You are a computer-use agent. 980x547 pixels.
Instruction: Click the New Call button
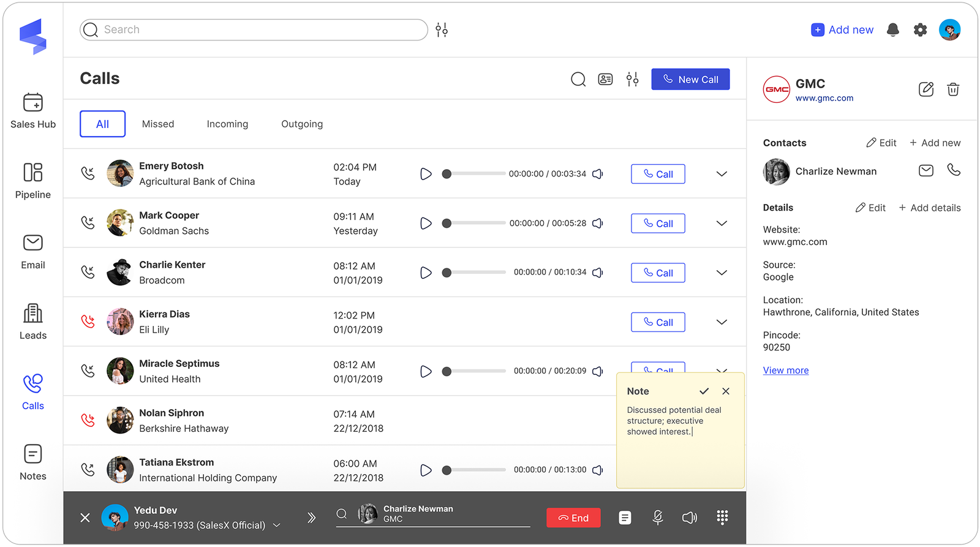(x=690, y=79)
